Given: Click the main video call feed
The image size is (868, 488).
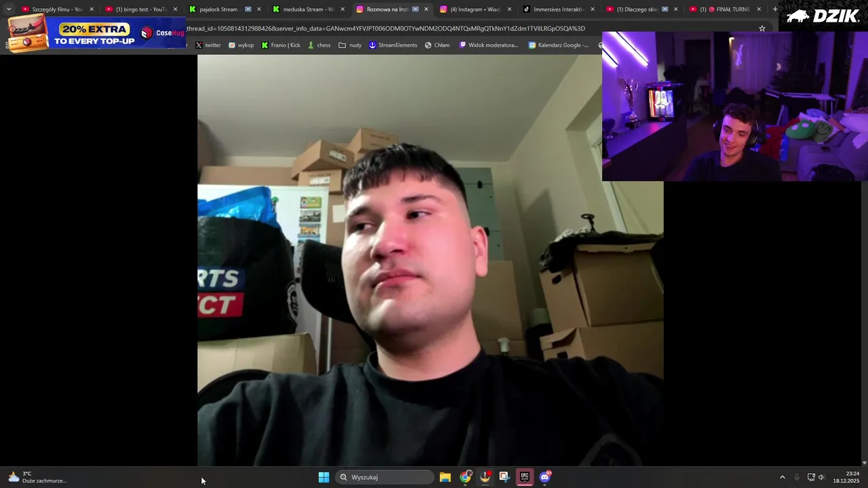Looking at the screenshot, I should pyautogui.click(x=430, y=260).
